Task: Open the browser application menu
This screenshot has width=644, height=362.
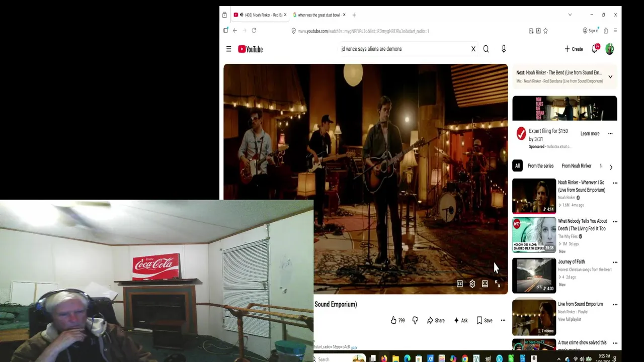Action: [615, 31]
